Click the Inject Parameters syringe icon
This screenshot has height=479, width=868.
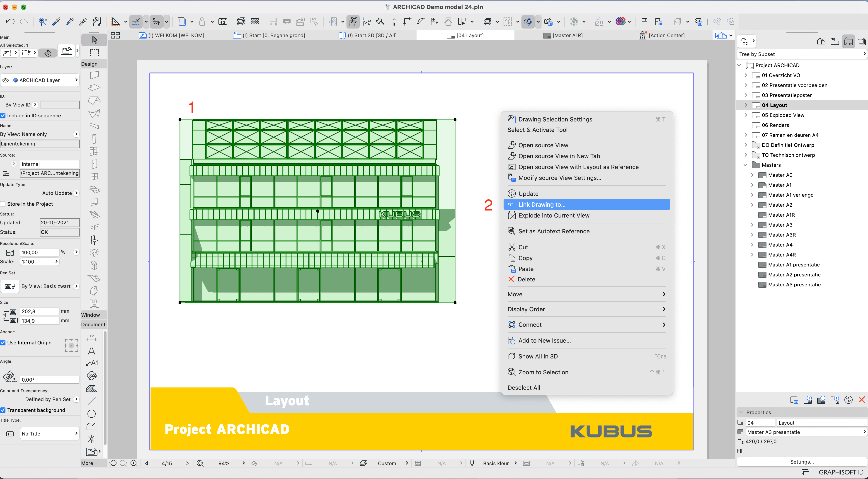point(70,22)
